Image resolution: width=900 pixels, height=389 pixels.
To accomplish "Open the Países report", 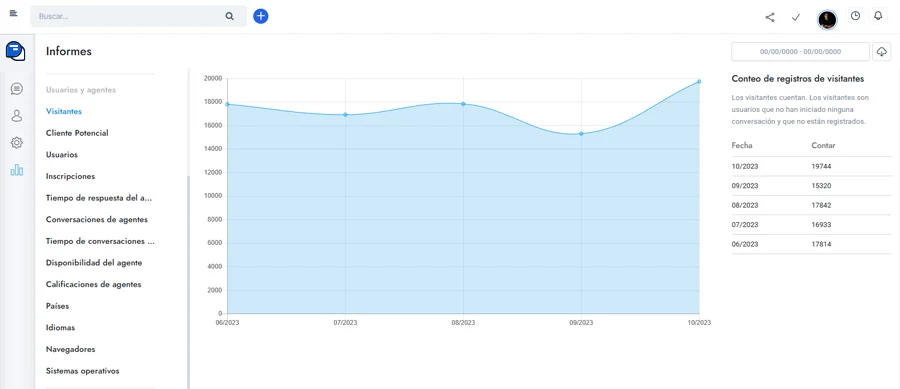I will (x=57, y=306).
